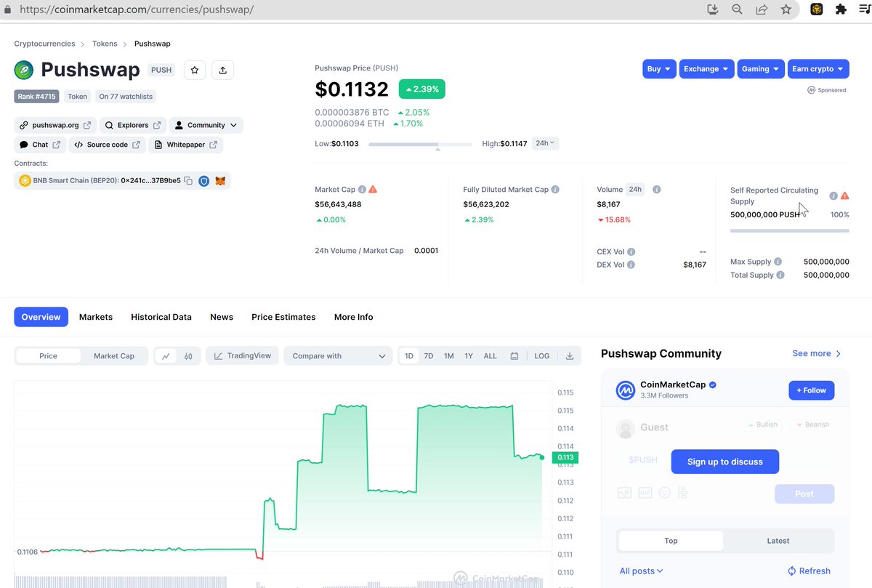Open Source code link
Viewport: 872px width, 588px height.
tap(107, 145)
